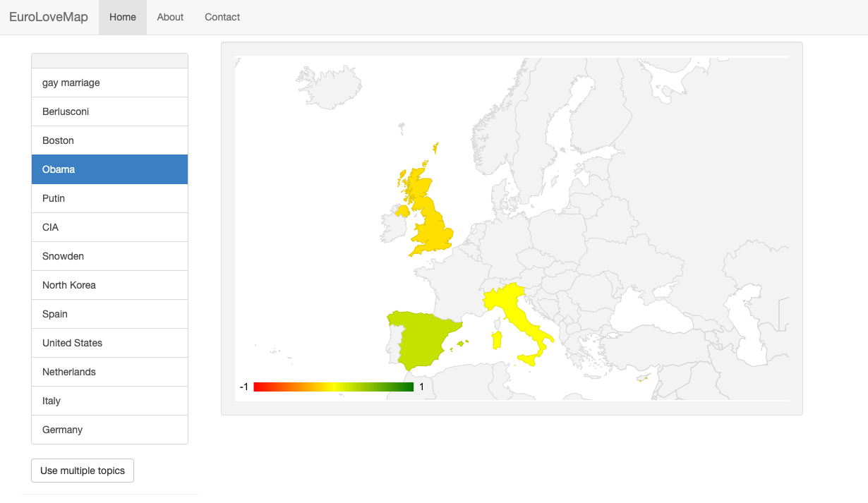Image resolution: width=868 pixels, height=503 pixels.
Task: Choose the Berlusconi topic
Action: click(109, 111)
